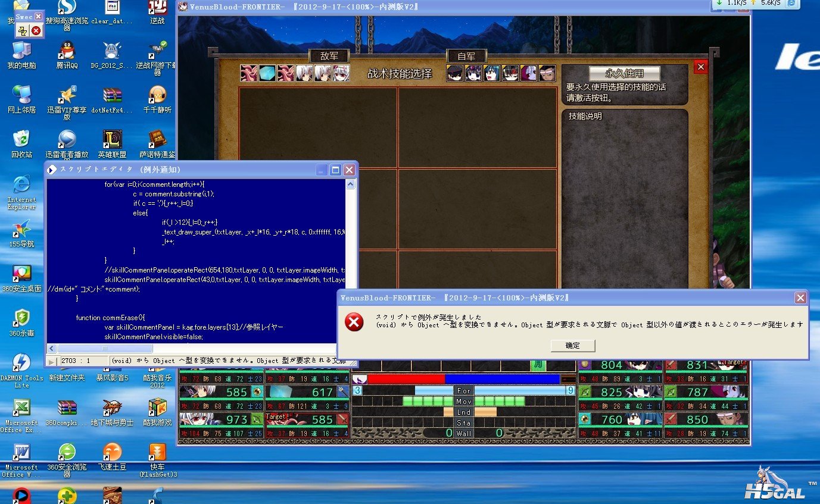Click the unit card with 973 HP

222,420
